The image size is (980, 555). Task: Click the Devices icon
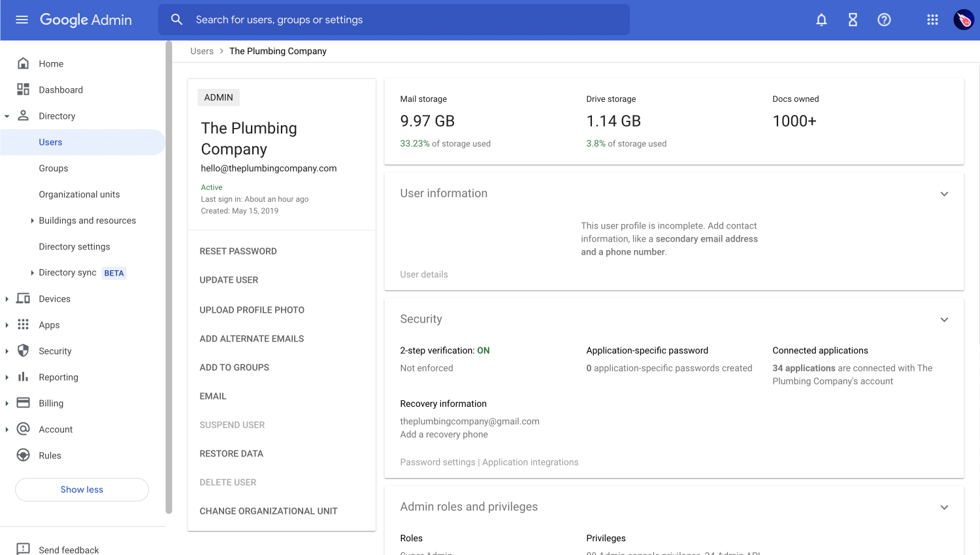(x=23, y=298)
